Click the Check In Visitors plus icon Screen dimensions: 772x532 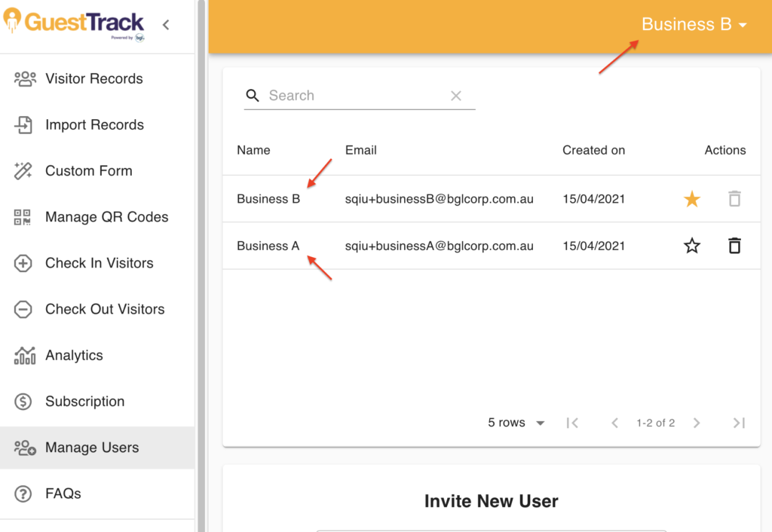click(x=25, y=263)
